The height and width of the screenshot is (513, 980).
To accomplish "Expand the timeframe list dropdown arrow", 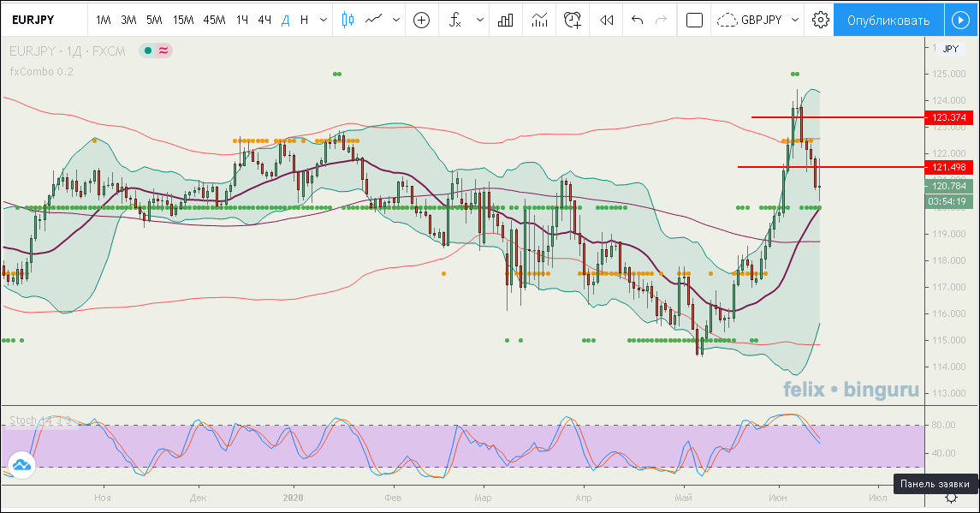I will point(324,20).
